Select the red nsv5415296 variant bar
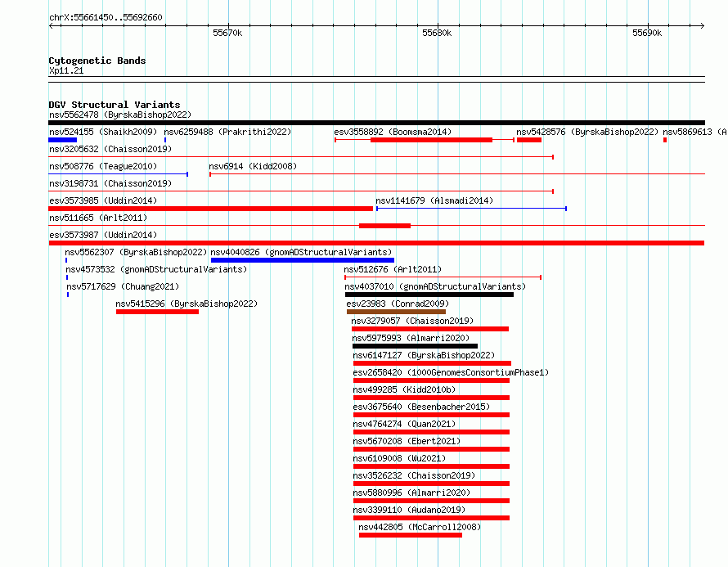This screenshot has width=728, height=567. tap(157, 312)
